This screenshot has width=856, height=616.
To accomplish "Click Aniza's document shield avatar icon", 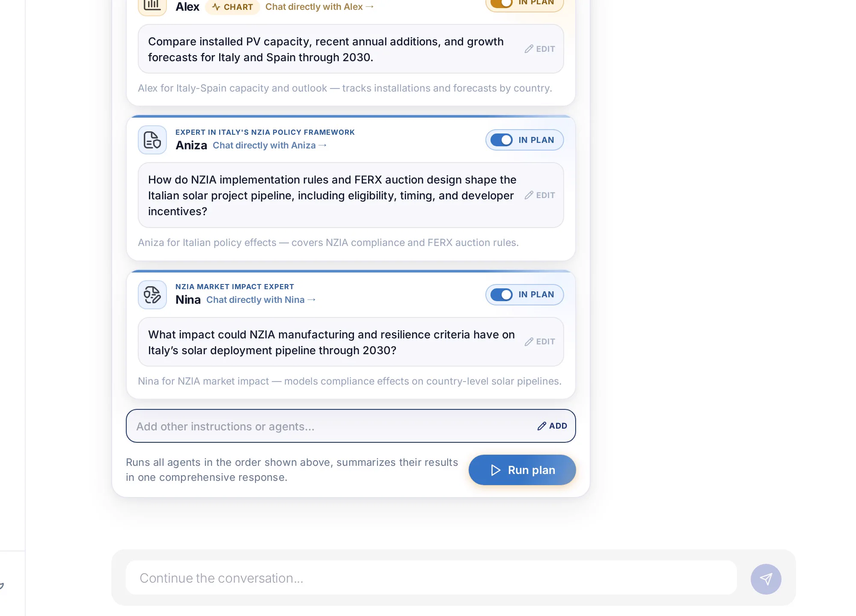I will pos(152,140).
